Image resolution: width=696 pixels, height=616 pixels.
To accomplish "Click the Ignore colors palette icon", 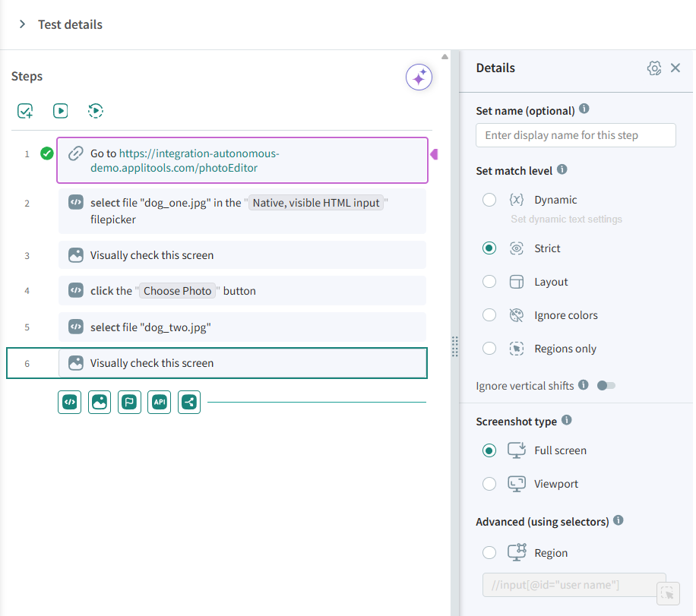I will (516, 315).
